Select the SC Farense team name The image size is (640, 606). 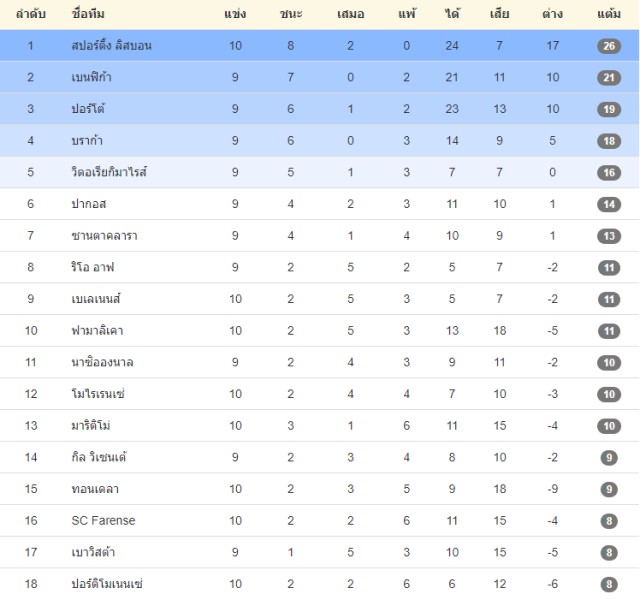[103, 520]
